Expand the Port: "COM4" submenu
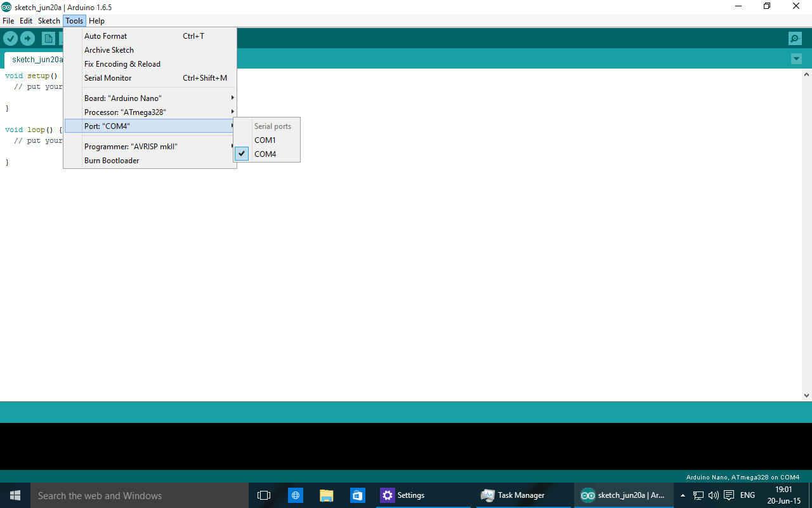 (150, 126)
